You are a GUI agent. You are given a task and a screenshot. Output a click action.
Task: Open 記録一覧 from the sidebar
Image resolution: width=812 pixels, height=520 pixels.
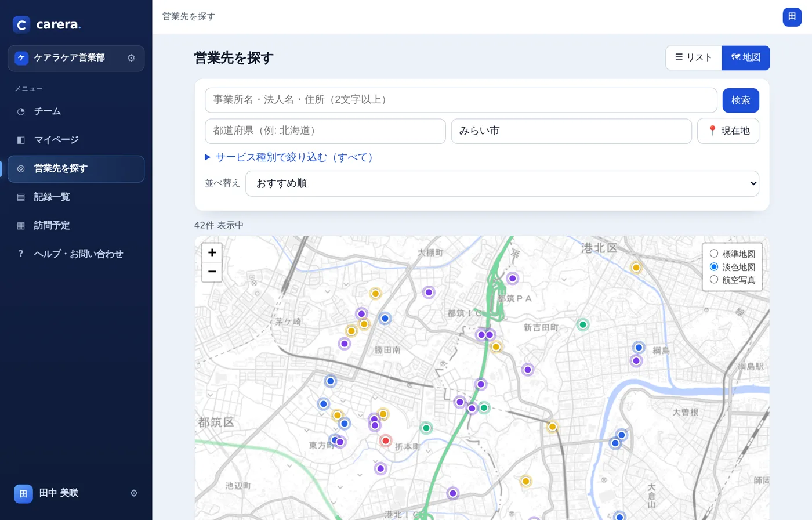(x=76, y=197)
